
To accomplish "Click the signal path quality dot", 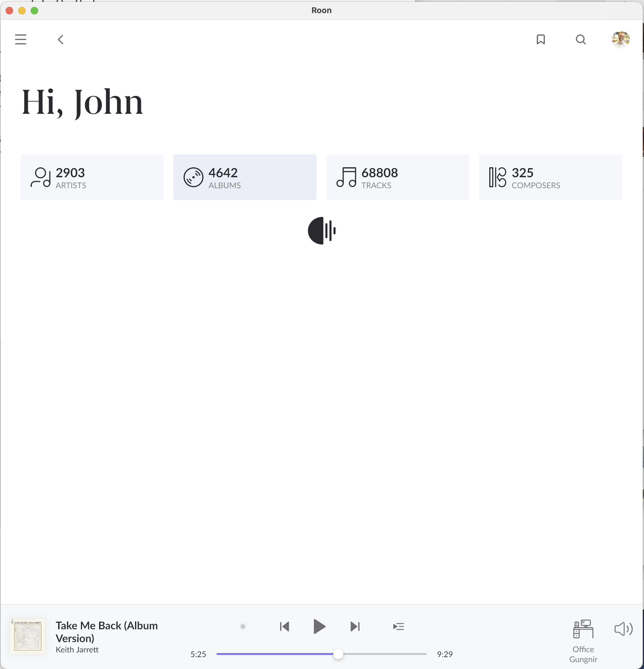I will [x=243, y=626].
